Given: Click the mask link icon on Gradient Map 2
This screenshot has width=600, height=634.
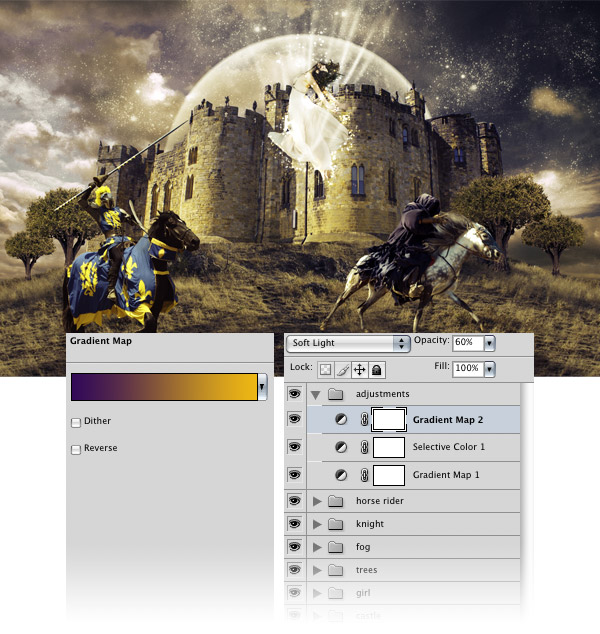Looking at the screenshot, I should coord(364,419).
